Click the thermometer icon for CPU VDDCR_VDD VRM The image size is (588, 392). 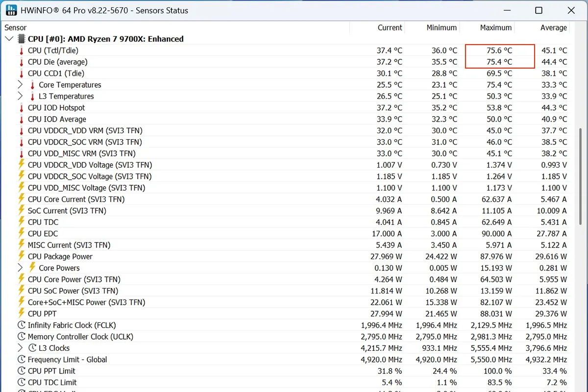coord(21,130)
